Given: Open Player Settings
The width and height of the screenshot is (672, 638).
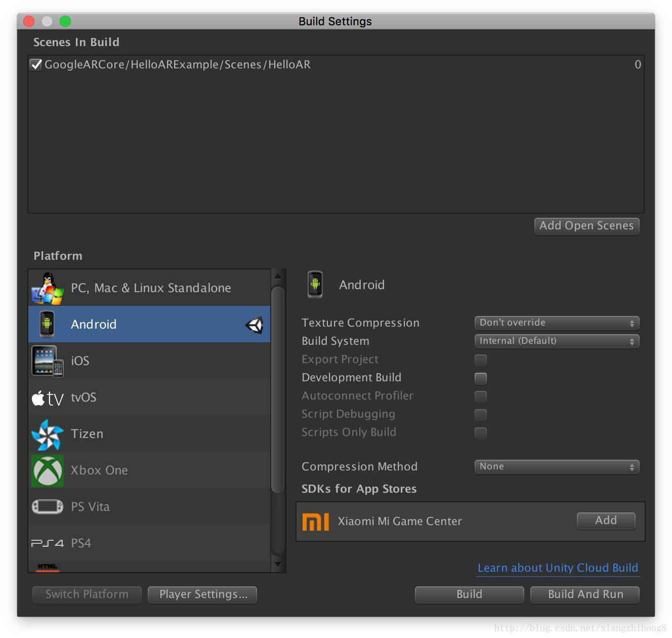Looking at the screenshot, I should 202,594.
